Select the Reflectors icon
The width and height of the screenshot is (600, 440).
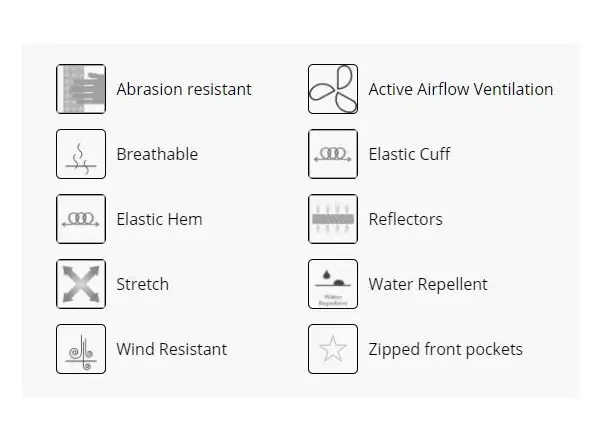[x=333, y=219]
